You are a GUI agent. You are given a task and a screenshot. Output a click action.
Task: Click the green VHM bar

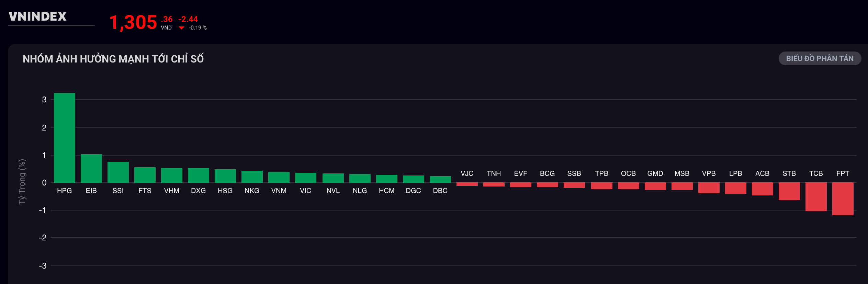pyautogui.click(x=172, y=175)
